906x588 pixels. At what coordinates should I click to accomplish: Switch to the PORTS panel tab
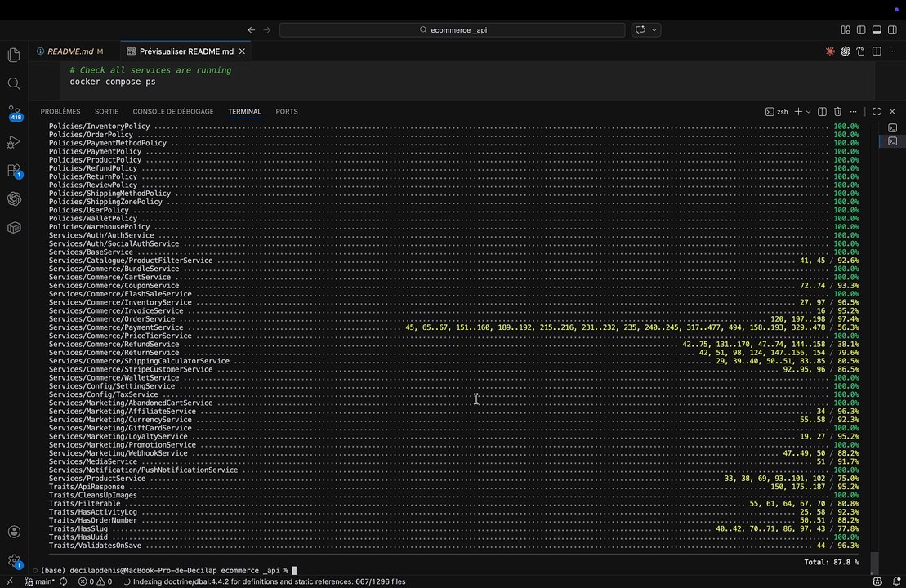click(287, 112)
